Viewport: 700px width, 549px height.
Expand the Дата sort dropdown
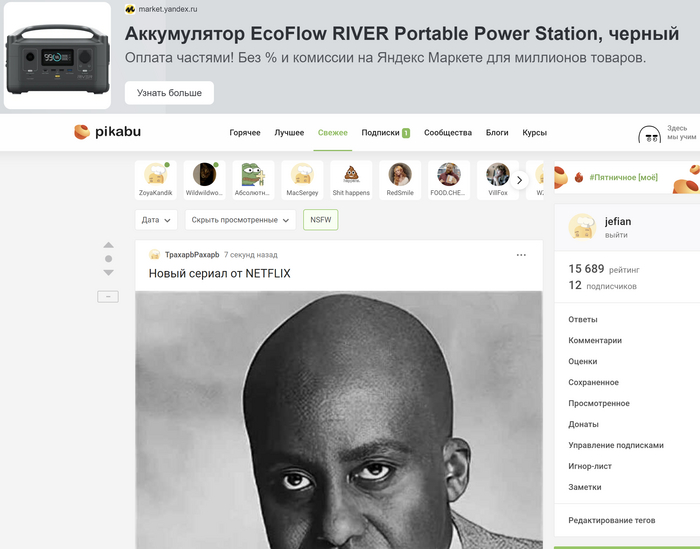click(156, 220)
